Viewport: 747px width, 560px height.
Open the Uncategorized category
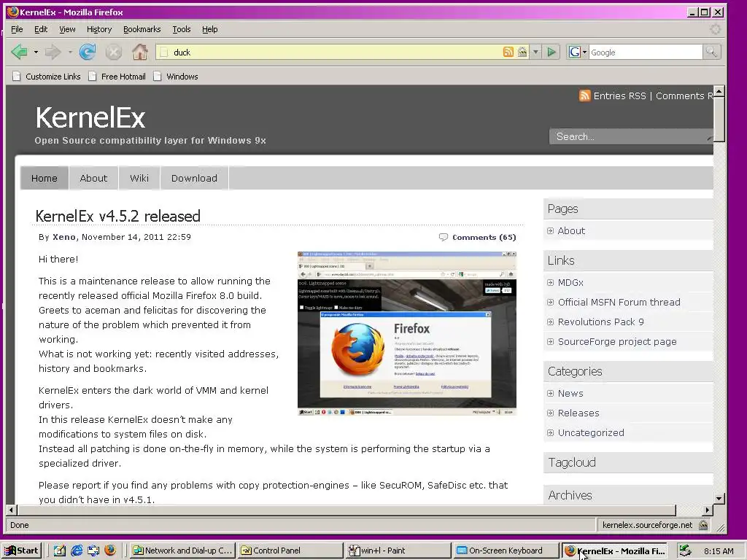pos(591,432)
